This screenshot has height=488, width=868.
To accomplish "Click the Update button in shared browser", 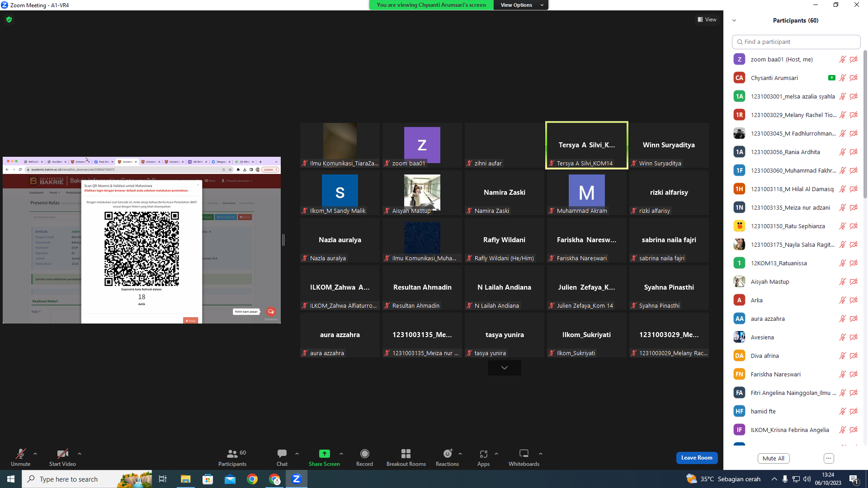I will click(x=270, y=170).
